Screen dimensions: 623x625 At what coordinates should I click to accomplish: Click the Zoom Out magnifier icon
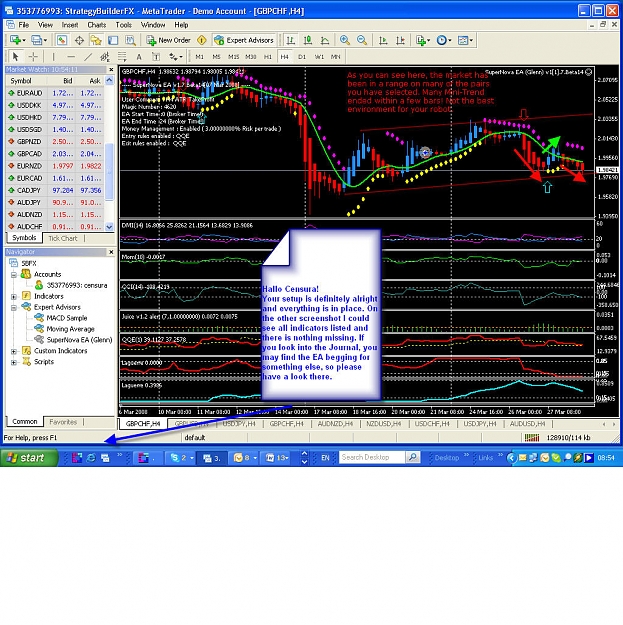[x=362, y=40]
